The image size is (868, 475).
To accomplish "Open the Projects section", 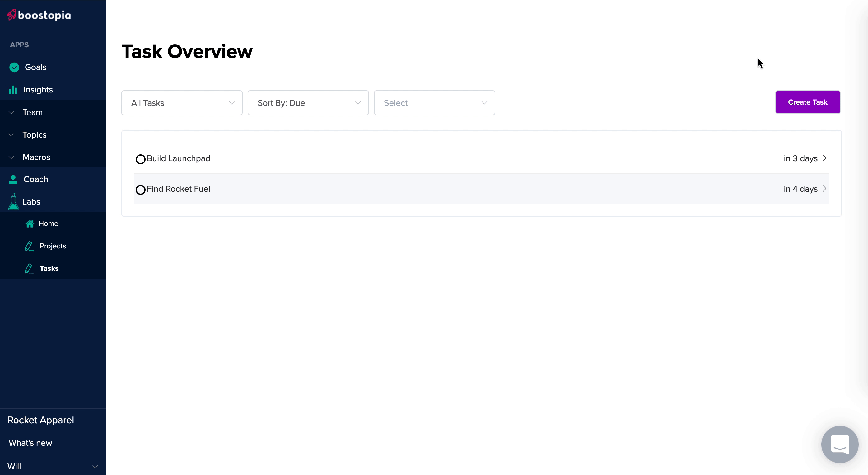I will pyautogui.click(x=52, y=246).
